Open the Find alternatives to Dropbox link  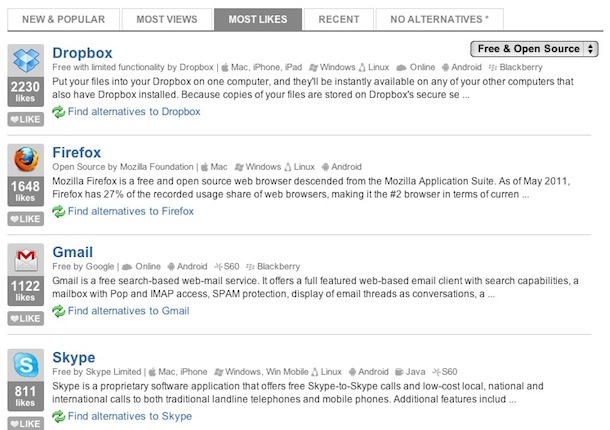[x=134, y=112]
